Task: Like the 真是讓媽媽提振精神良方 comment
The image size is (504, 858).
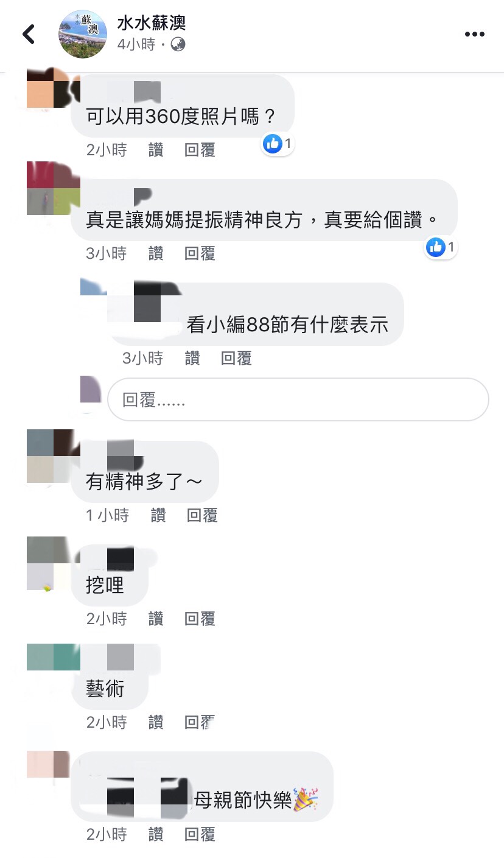Action: (x=156, y=253)
